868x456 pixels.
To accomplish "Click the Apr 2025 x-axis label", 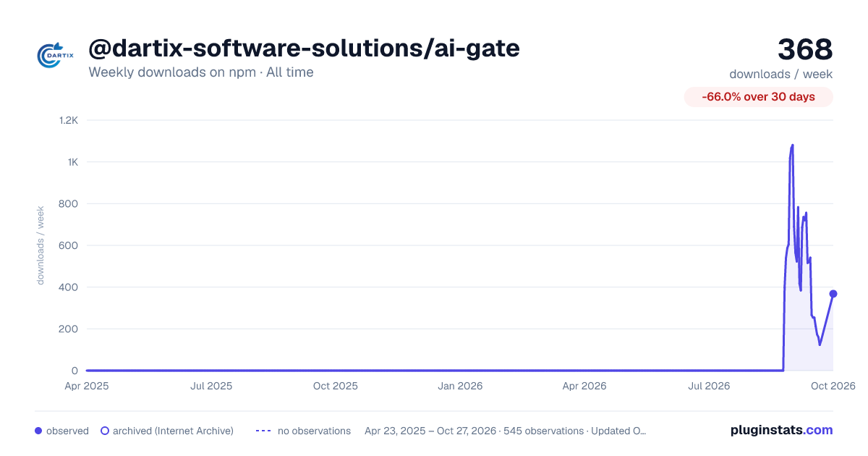I will (x=87, y=386).
